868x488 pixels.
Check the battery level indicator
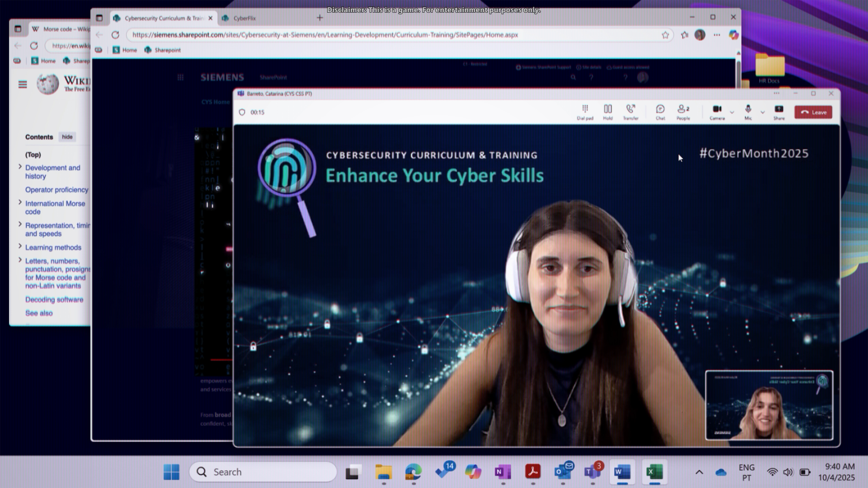805,472
